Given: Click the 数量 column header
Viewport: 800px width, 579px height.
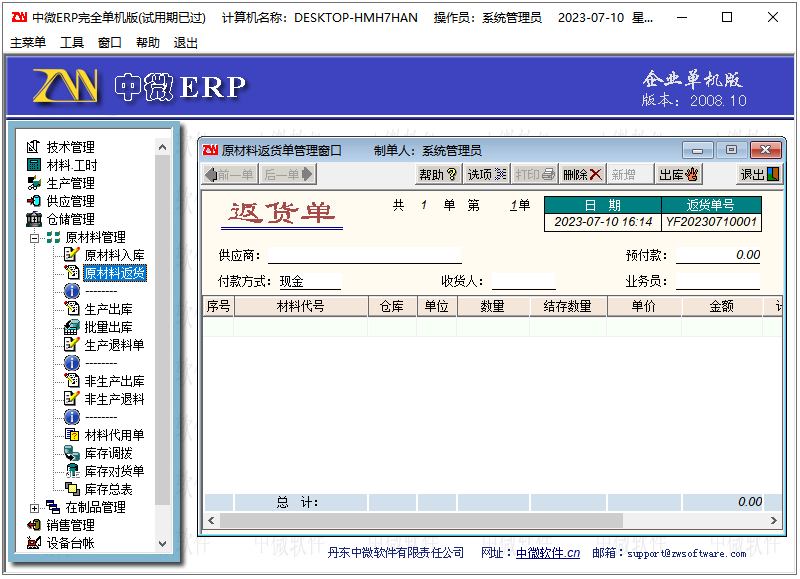Looking at the screenshot, I should (493, 306).
